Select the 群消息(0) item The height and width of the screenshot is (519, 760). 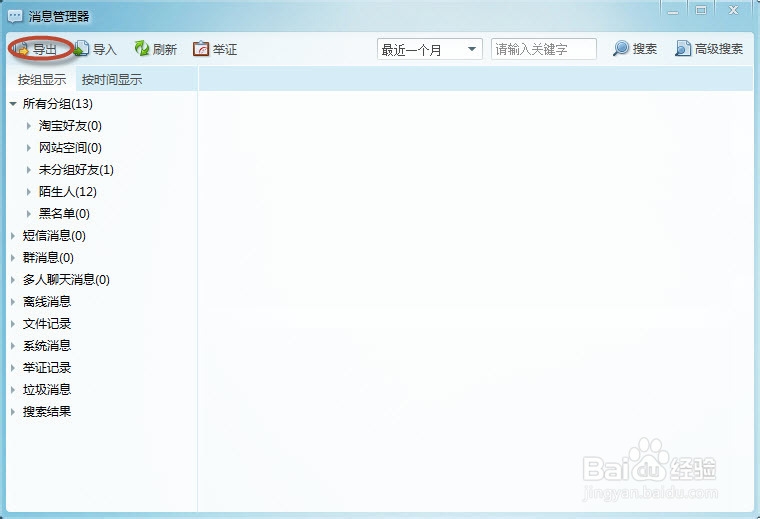pos(48,257)
